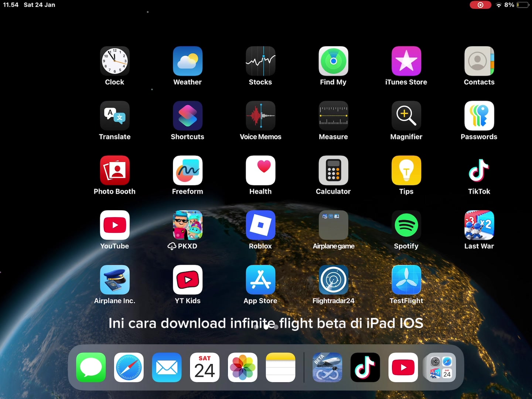Open the YT Kids app
This screenshot has width=532, height=399.
point(188,280)
